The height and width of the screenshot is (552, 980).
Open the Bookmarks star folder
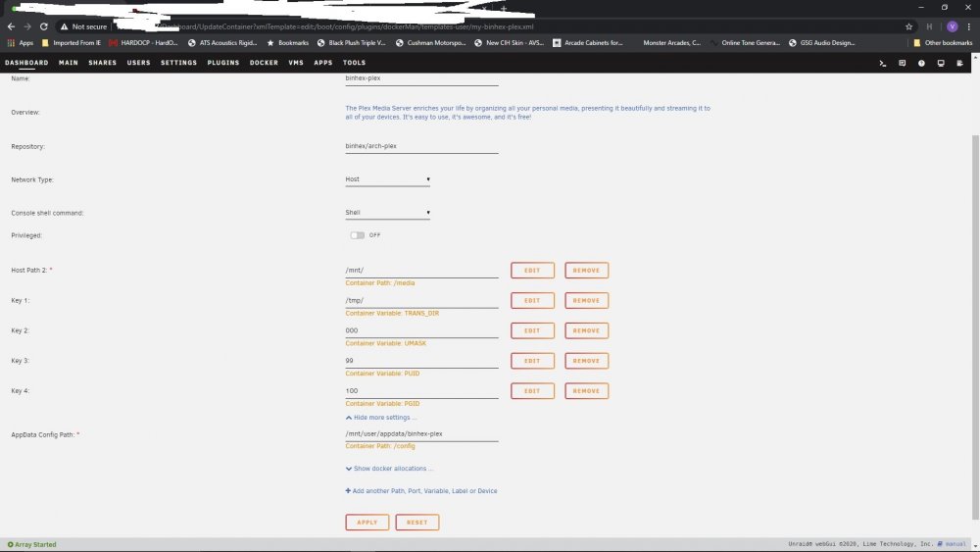point(287,43)
